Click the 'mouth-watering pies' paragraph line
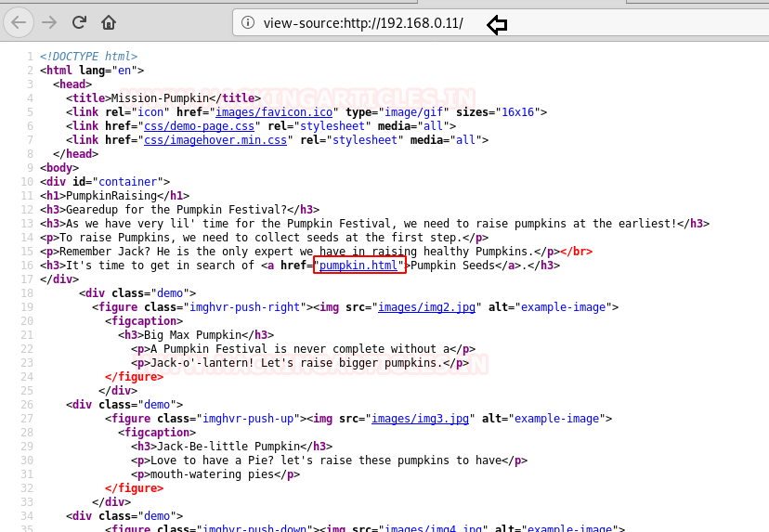The height and width of the screenshot is (532, 769). pos(215,474)
